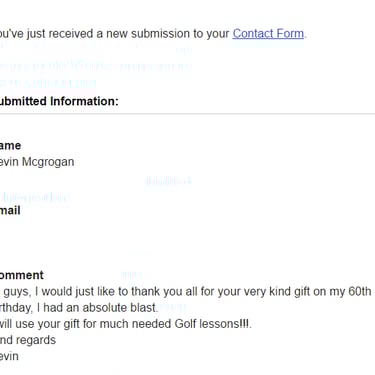Select the 'Submitted Information:' heading
375x375 pixels.
tap(59, 101)
